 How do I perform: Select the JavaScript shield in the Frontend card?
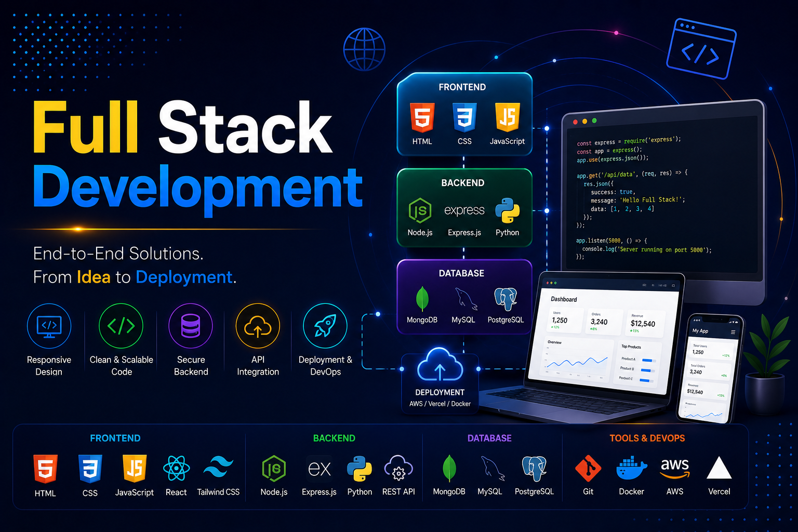[x=508, y=117]
